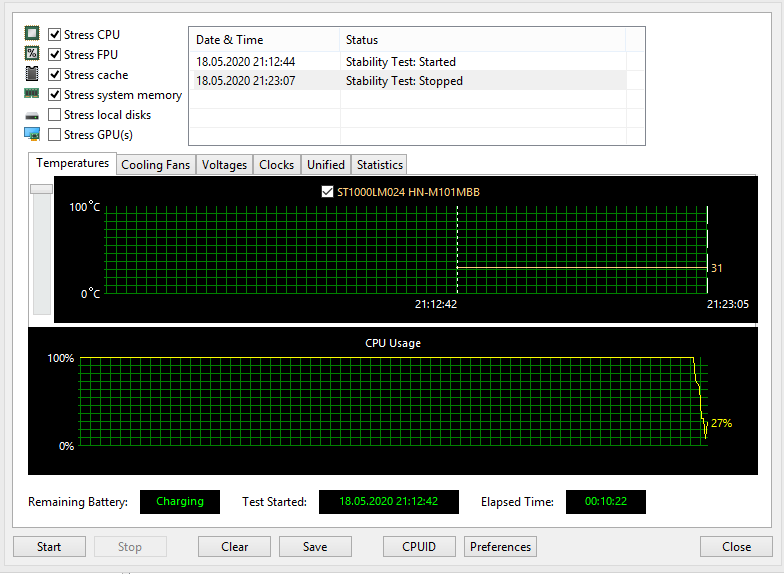Click the CPU chip icon beside Stress CPU
Image resolution: width=784 pixels, height=574 pixels.
point(32,34)
